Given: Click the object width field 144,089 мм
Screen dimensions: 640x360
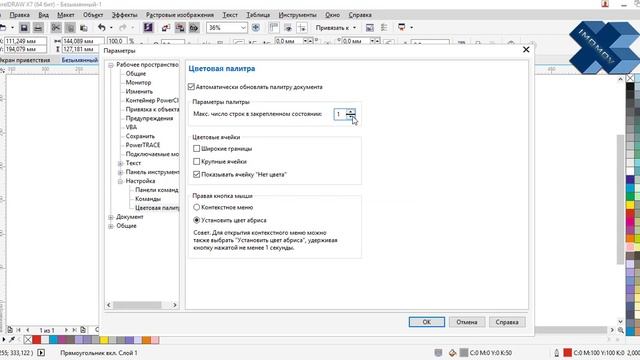Looking at the screenshot, I should click(x=83, y=41).
